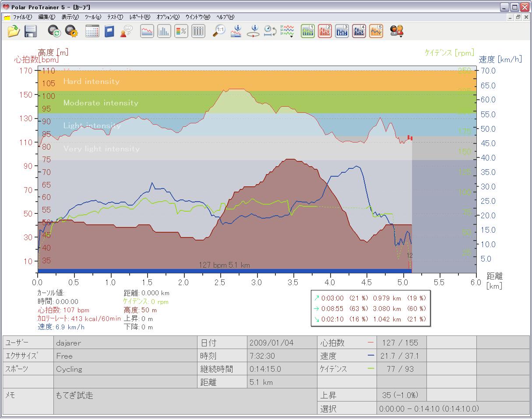Click the person with speech bubble icon

point(126,31)
